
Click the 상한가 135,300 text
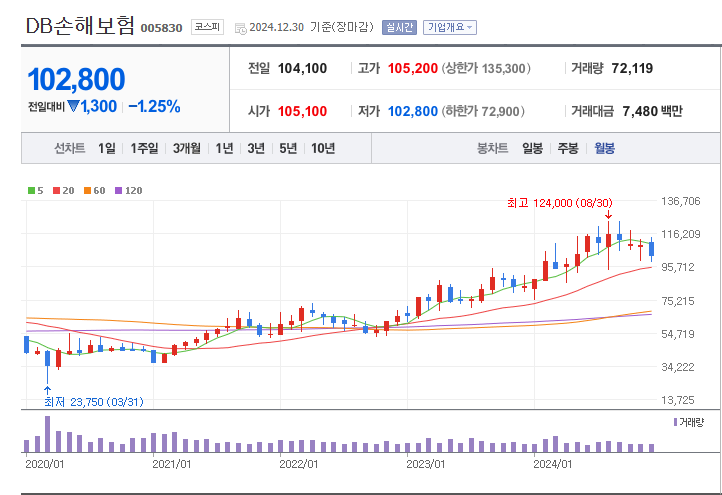click(x=486, y=69)
